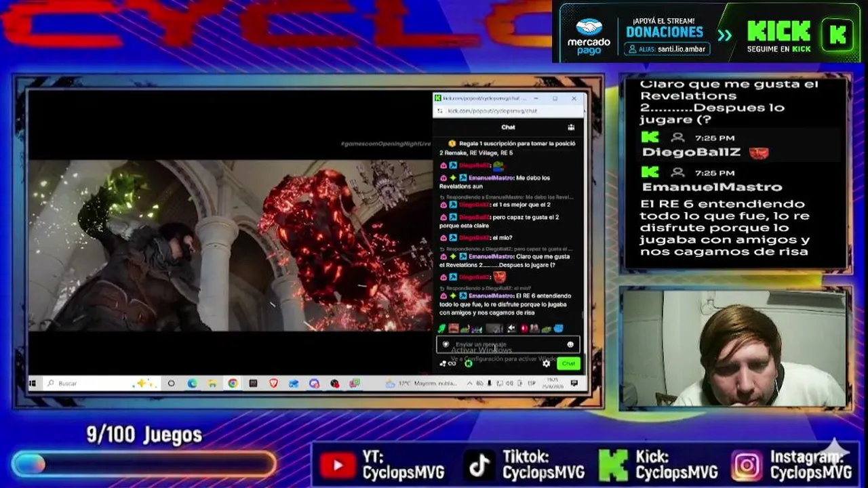This screenshot has height=488, width=868.
Task: Click the 'El RE 6 entendiendo' message in chat popup
Action: [505, 304]
